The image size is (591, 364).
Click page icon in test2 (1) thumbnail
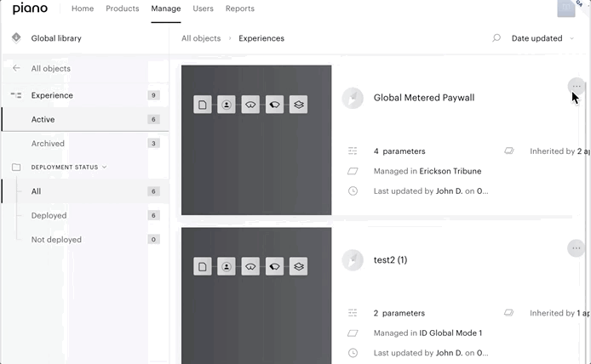tap(203, 266)
